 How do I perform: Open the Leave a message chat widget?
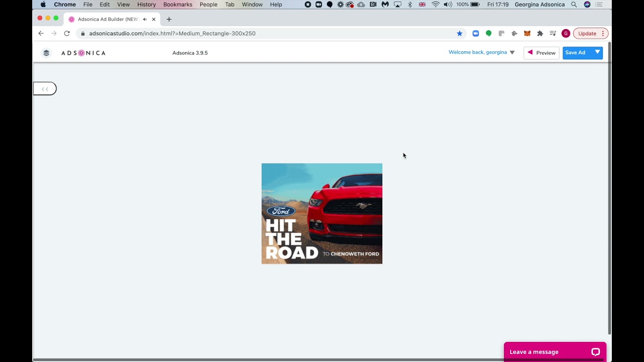pos(555,352)
